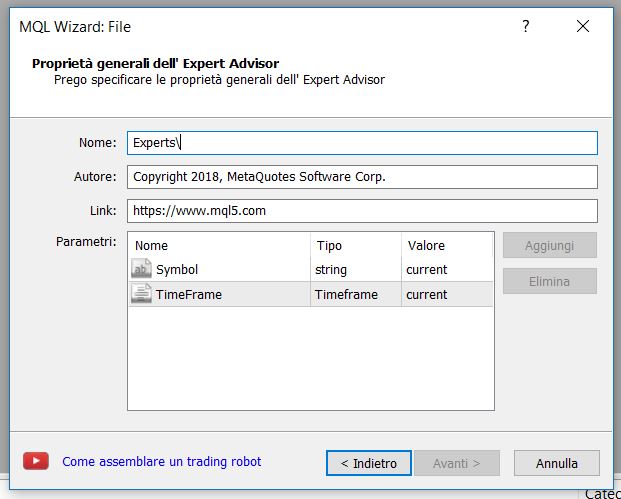Select the Symbol parameter name
This screenshot has height=499, width=621.
pos(177,270)
